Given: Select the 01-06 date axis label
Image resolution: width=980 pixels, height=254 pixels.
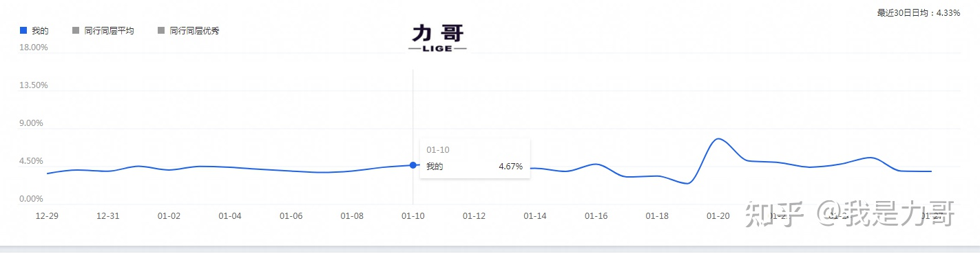Looking at the screenshot, I should pyautogui.click(x=291, y=215).
